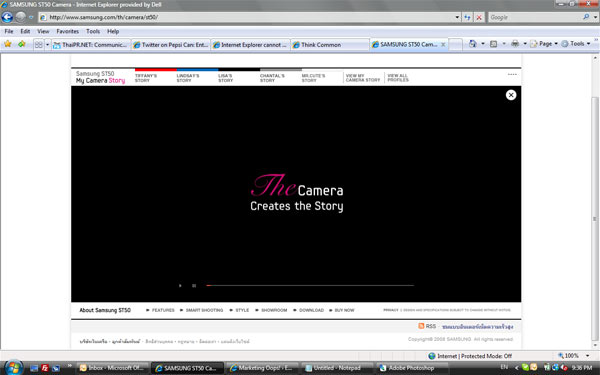Open Lindsay's Story link
600x375 pixels.
[188, 78]
